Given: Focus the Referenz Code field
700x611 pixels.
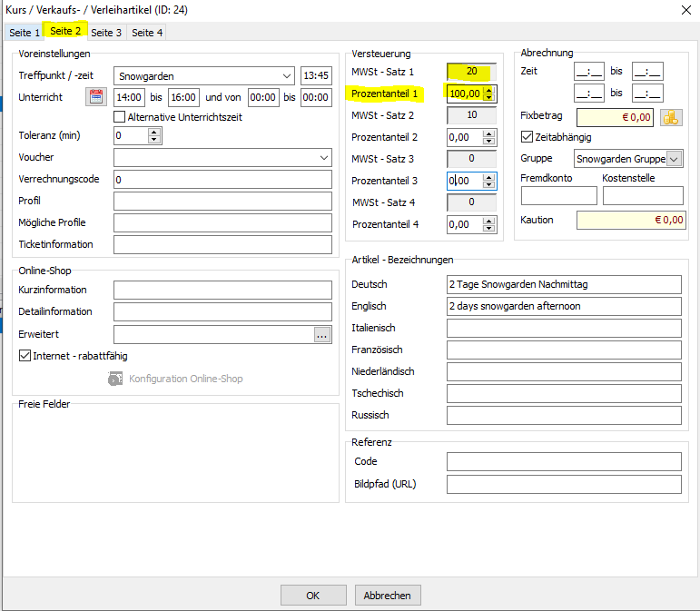Looking at the screenshot, I should coord(565,461).
